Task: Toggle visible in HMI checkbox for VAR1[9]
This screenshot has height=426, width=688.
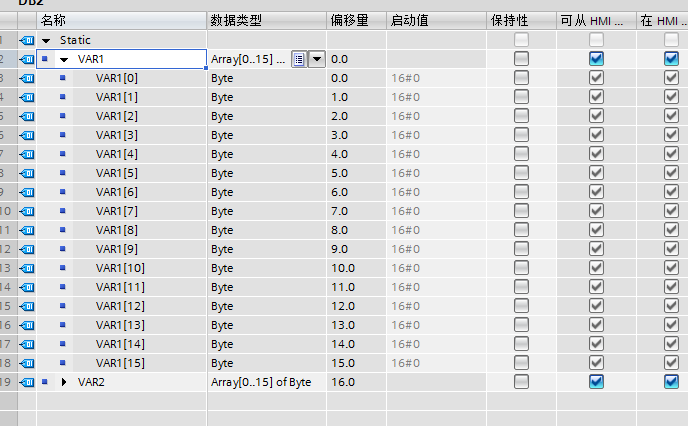Action: pyautogui.click(x=671, y=249)
